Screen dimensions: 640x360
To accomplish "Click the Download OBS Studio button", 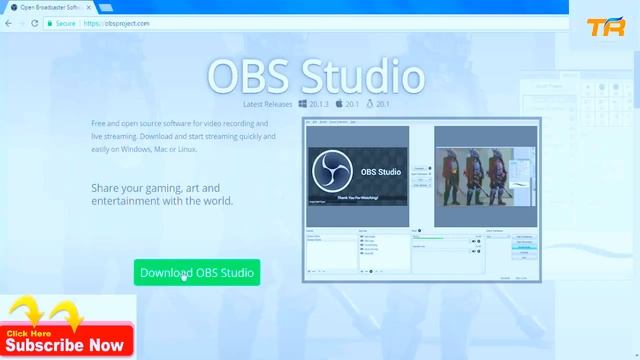I will 197,272.
